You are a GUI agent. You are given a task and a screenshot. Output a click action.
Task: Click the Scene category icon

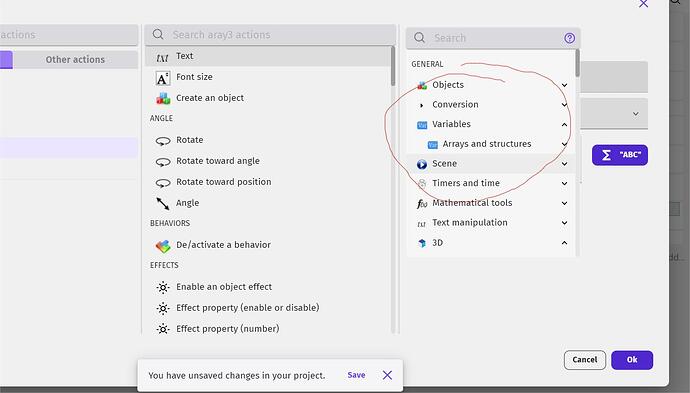[x=422, y=164]
